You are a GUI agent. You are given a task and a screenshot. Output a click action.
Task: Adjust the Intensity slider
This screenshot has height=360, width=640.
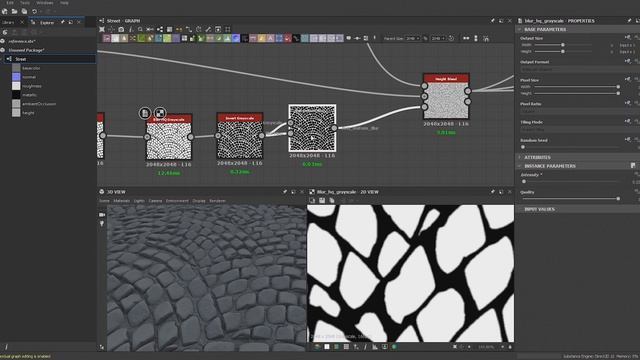click(571, 181)
